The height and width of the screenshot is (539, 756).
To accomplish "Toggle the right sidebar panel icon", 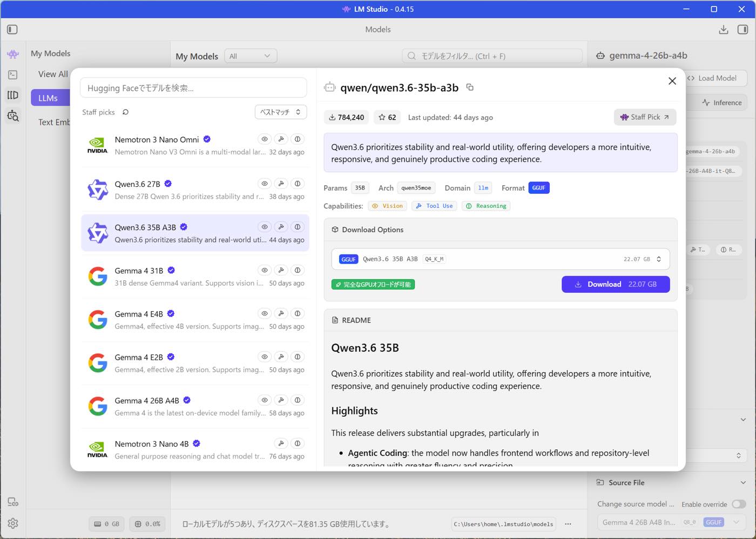I will point(743,29).
